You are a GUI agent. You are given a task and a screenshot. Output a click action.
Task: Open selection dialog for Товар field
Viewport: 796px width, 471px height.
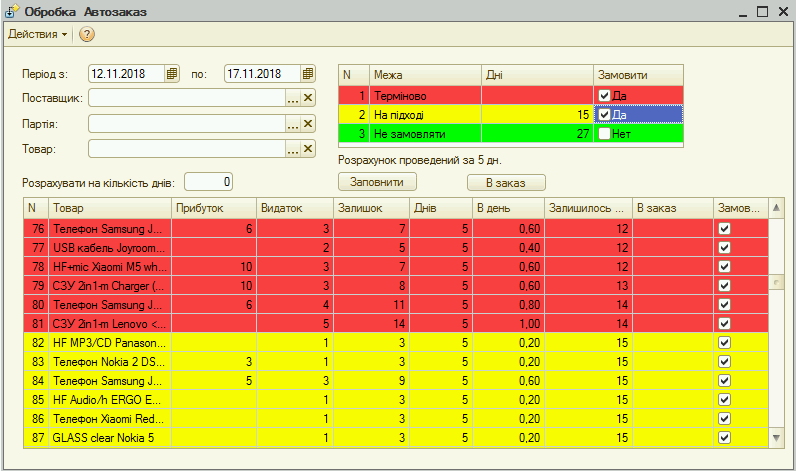click(293, 149)
